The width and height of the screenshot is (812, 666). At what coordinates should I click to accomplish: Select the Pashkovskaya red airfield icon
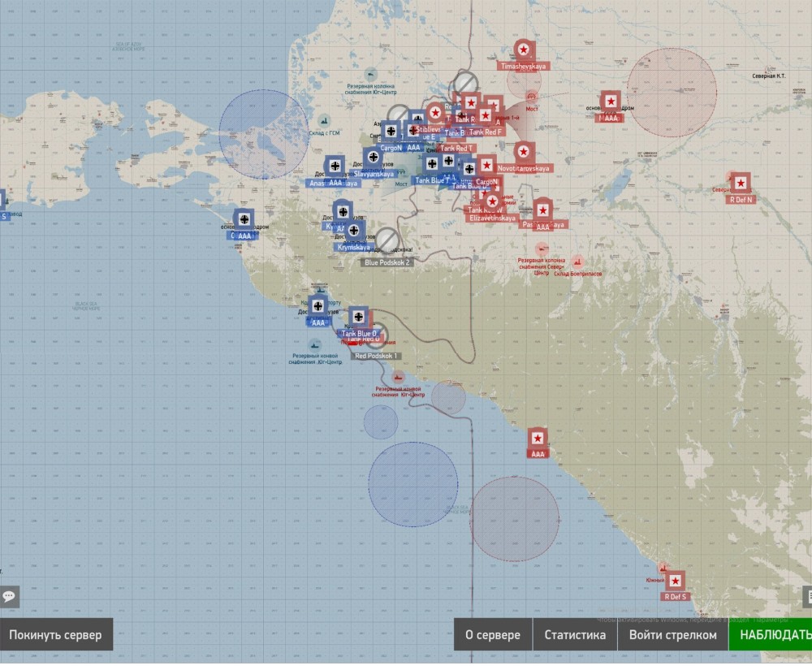[x=542, y=210]
